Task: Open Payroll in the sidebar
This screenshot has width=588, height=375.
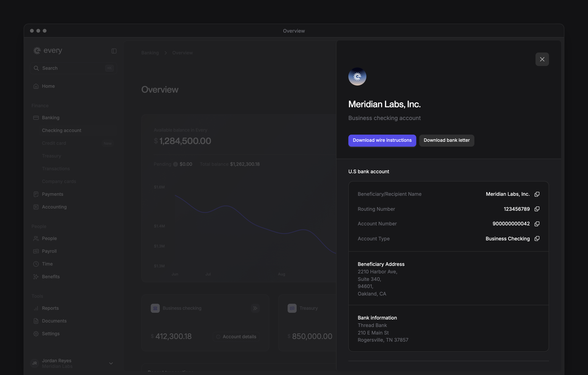Action: click(x=73, y=251)
